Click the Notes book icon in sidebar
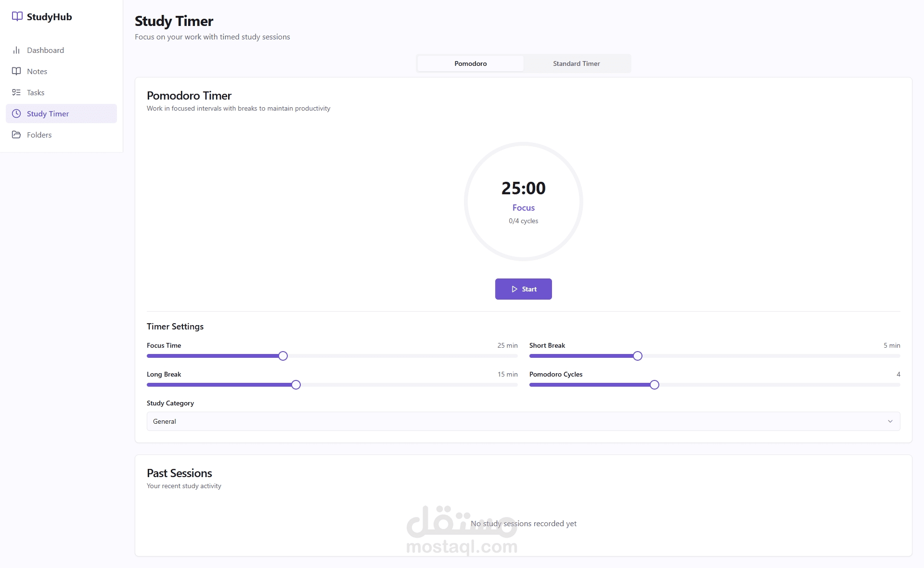Image resolution: width=924 pixels, height=568 pixels. 16,71
